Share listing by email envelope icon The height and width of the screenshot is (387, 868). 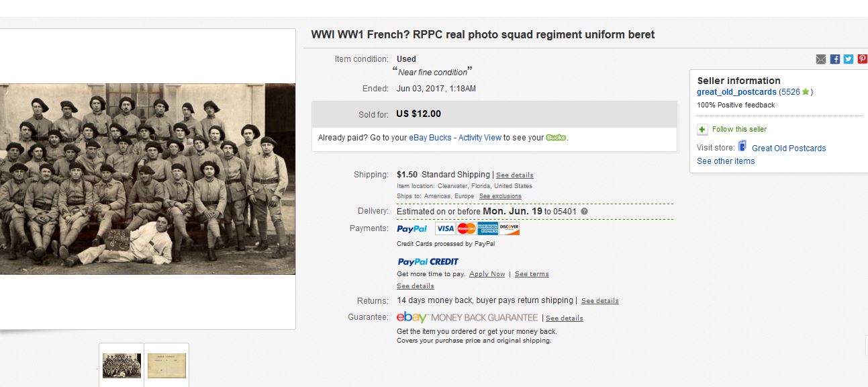[820, 59]
